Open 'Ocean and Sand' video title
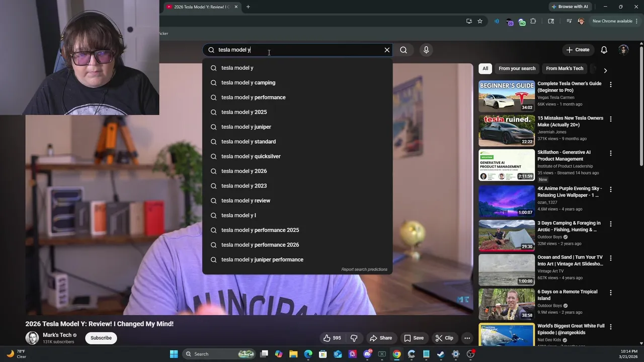The image size is (644, 362). [570, 260]
